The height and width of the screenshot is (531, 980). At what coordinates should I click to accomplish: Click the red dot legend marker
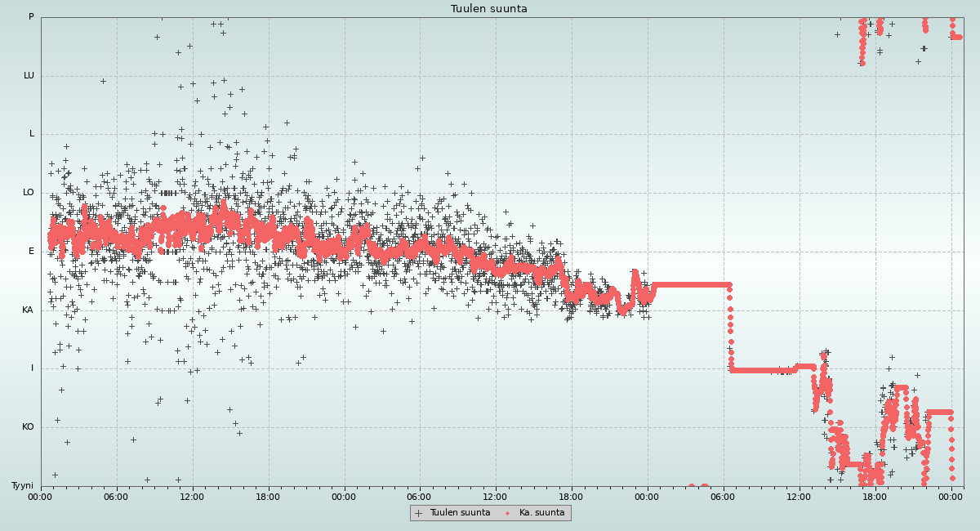click(x=507, y=513)
